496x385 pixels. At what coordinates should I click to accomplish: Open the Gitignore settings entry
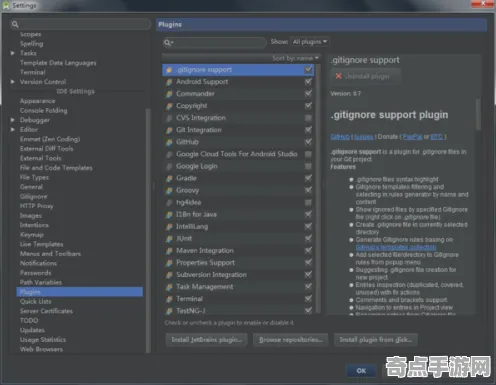click(x=34, y=197)
